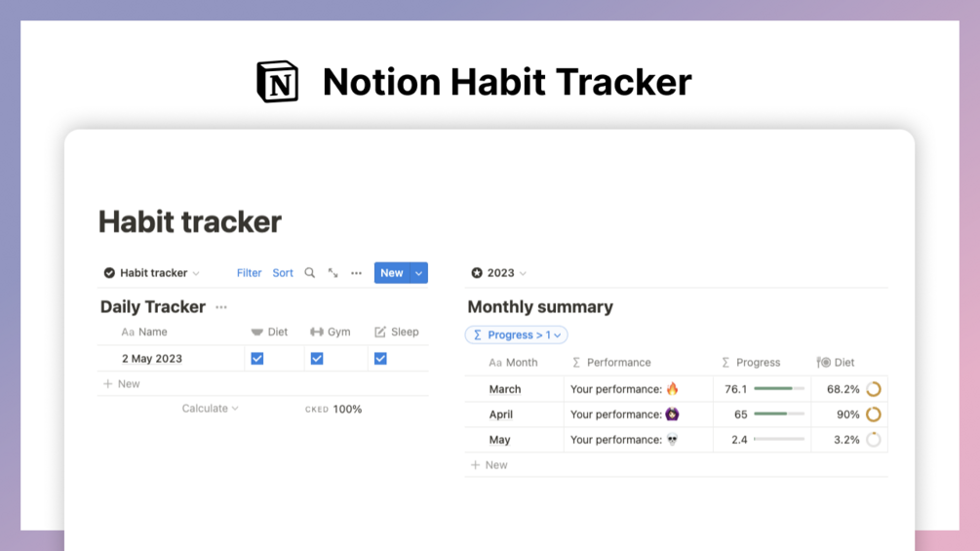
Task: Click the Daily Tracker heading
Action: [153, 307]
